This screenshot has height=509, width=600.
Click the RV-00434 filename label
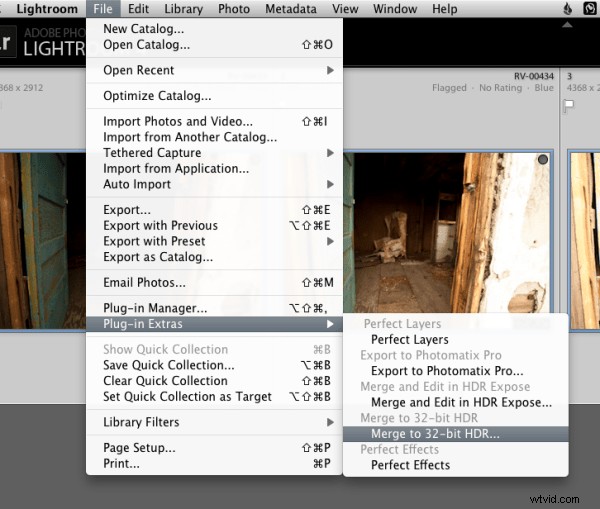click(x=534, y=76)
